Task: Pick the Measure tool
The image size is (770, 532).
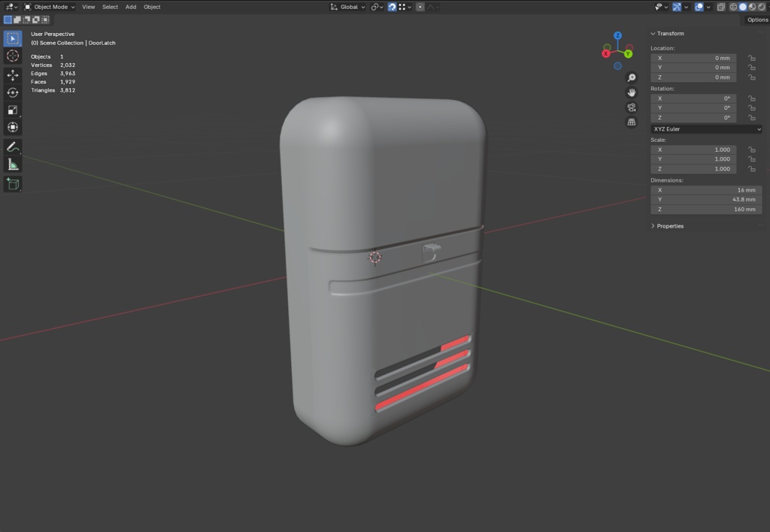Action: 13,165
